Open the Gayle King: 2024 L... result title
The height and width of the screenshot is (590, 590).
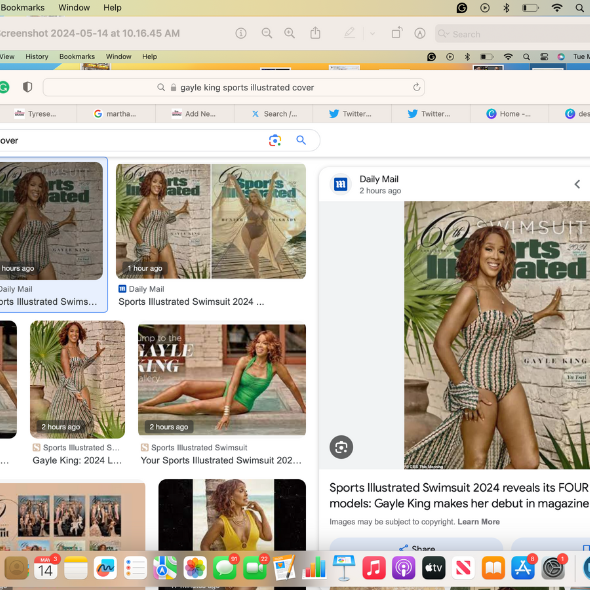coord(77,460)
